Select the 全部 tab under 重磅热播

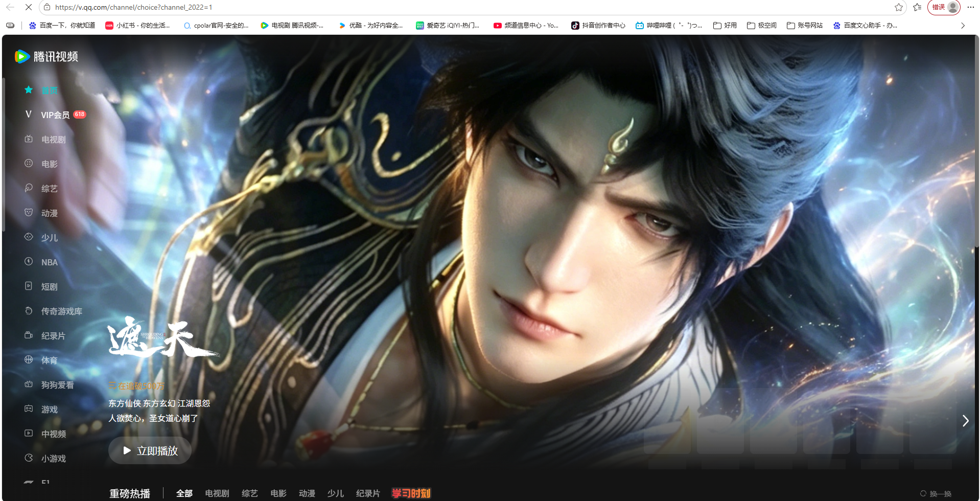184,493
